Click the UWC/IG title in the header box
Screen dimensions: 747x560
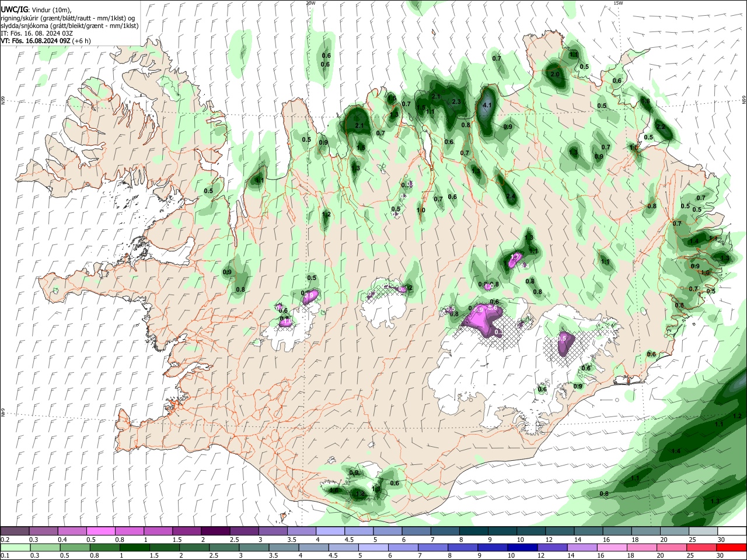click(13, 10)
